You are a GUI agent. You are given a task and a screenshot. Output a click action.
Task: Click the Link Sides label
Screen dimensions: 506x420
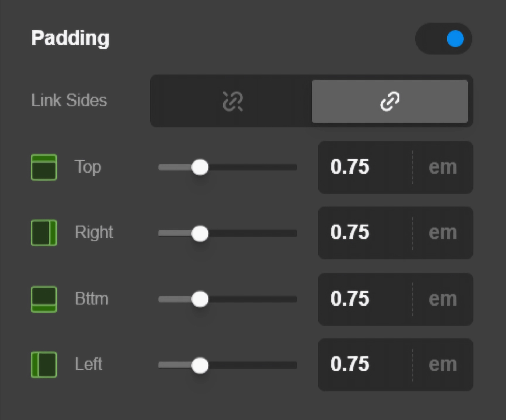pos(69,100)
